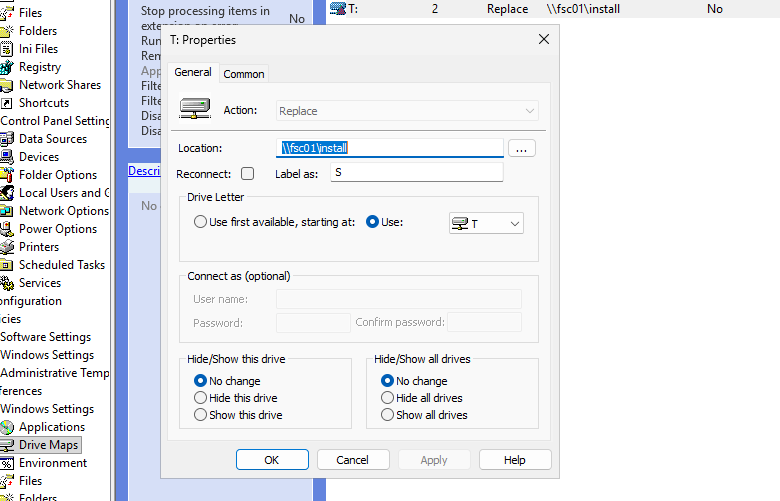Select the Network Shares icon
Screen dimensions: 780x501
tap(7, 85)
